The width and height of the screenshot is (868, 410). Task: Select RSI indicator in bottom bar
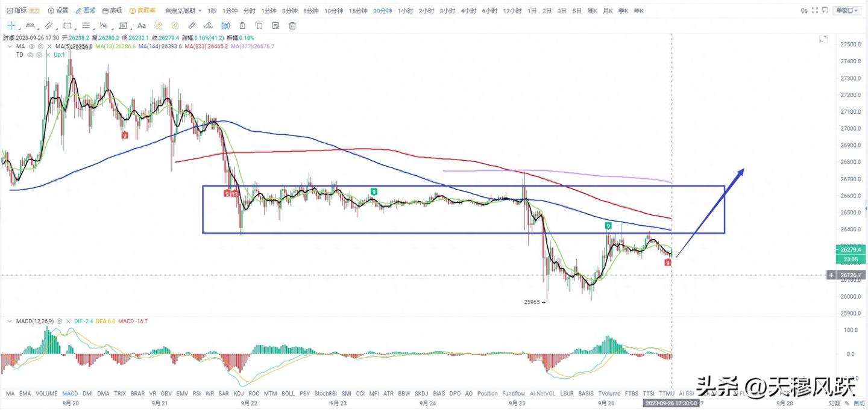click(197, 394)
